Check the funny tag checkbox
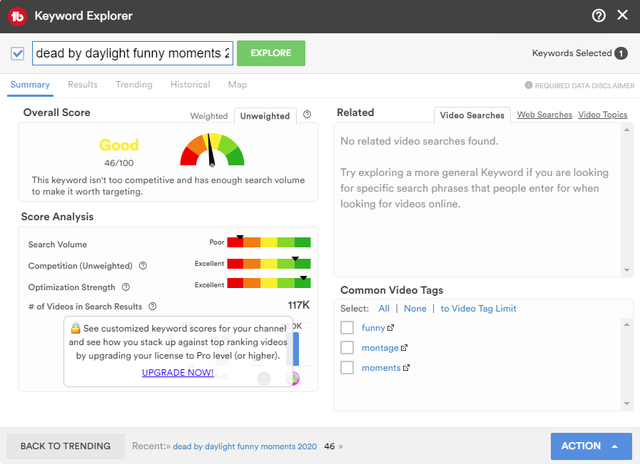 click(x=347, y=327)
